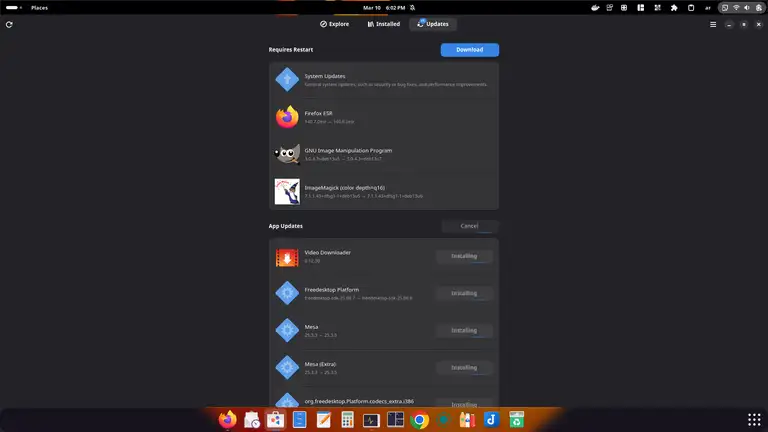The width and height of the screenshot is (768, 432).
Task: Click the Freedesktop Platform icon
Action: (287, 294)
